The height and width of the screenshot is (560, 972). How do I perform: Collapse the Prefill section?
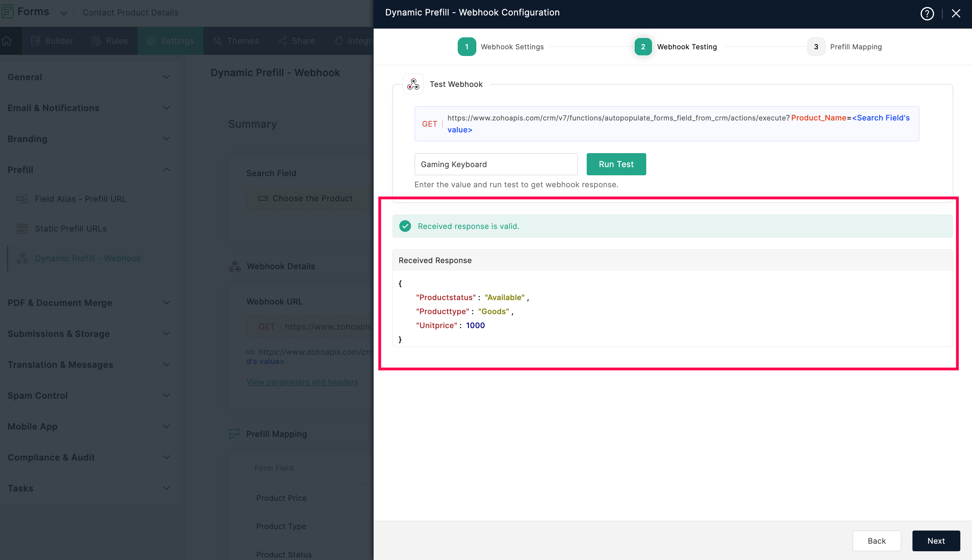pyautogui.click(x=166, y=170)
